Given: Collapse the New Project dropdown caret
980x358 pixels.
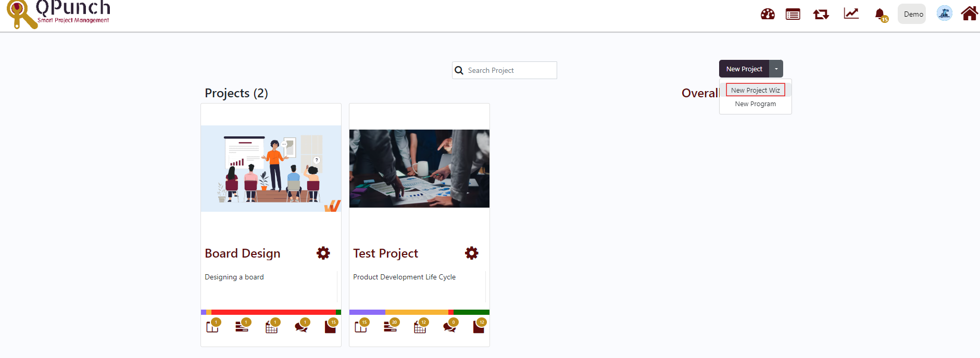Looking at the screenshot, I should 776,69.
